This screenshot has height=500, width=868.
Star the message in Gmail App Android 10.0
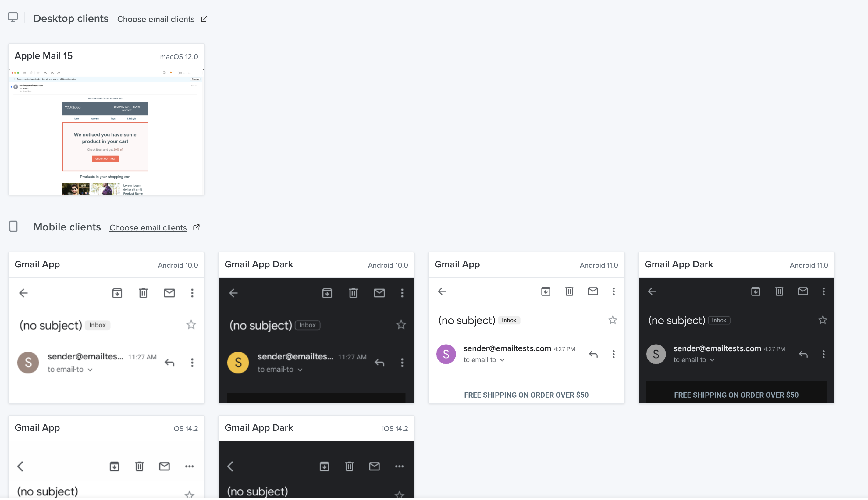click(191, 324)
